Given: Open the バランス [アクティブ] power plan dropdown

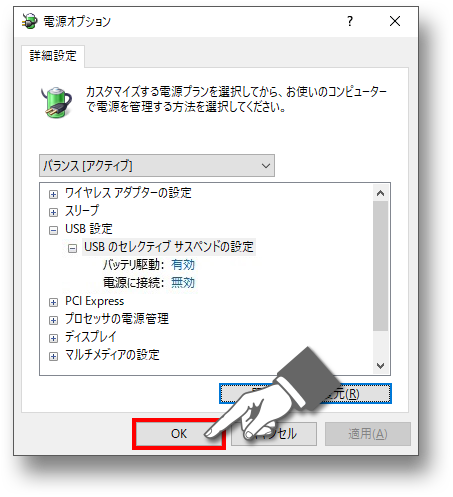Looking at the screenshot, I should coord(157,165).
